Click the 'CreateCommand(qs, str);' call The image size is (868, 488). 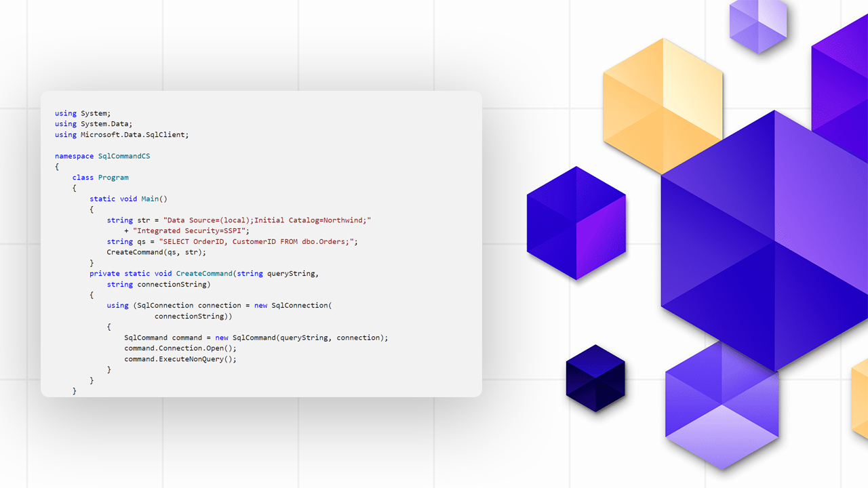tap(156, 252)
